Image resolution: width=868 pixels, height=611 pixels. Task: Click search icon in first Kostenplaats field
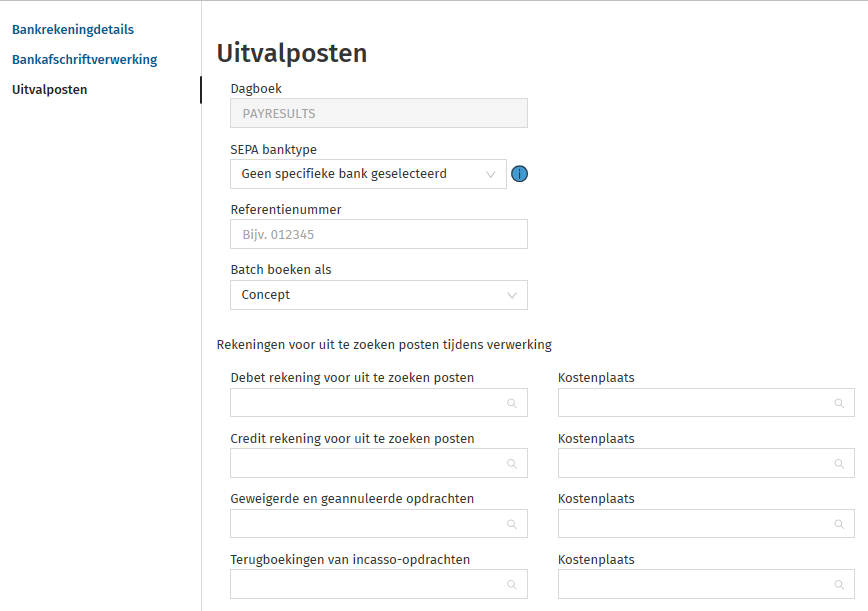(839, 403)
